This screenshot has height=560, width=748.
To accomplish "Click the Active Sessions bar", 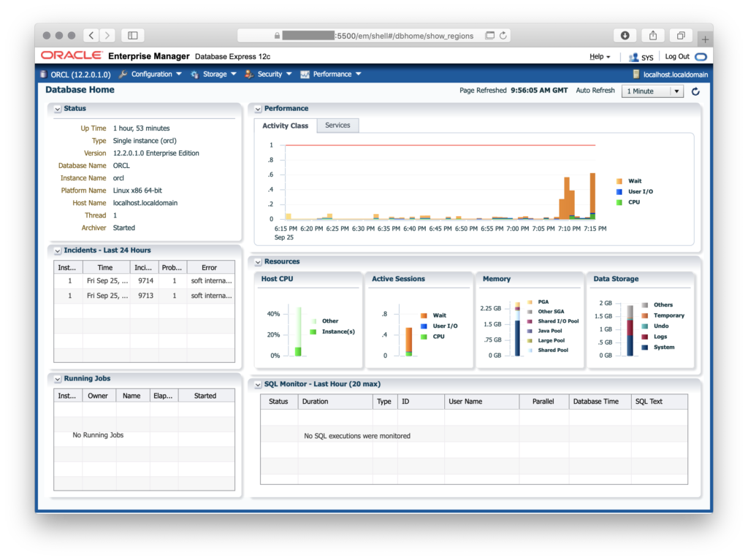I will point(409,342).
